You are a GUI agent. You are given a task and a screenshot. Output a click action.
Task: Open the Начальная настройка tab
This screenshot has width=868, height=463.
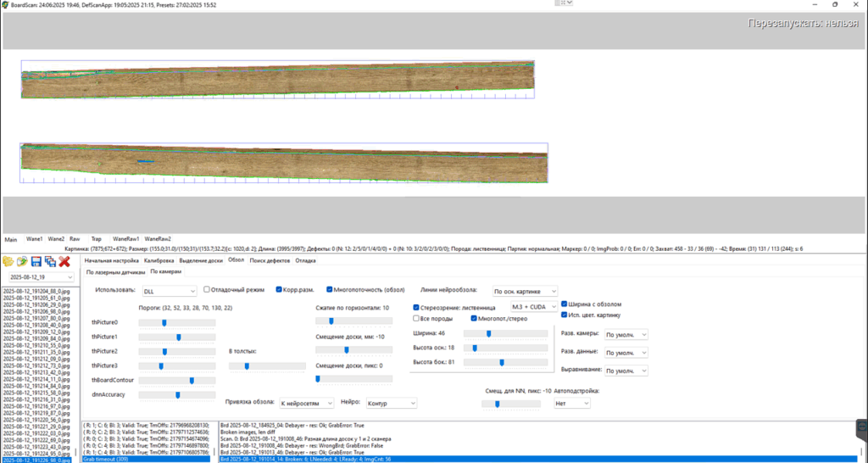pyautogui.click(x=112, y=259)
